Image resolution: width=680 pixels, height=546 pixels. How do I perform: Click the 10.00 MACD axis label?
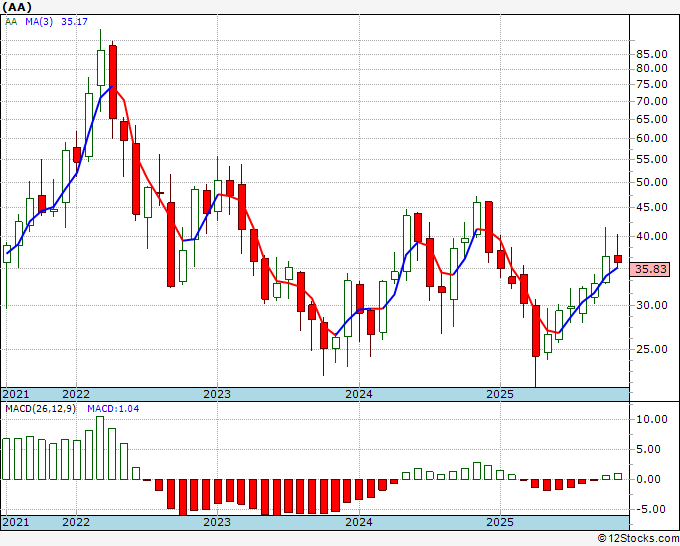(652, 419)
